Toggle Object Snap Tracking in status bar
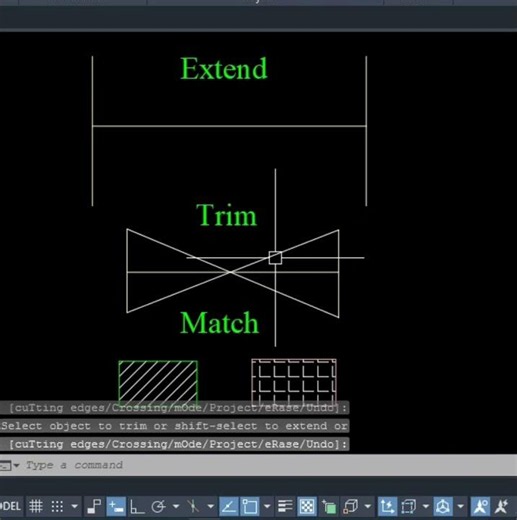Image resolution: width=517 pixels, height=520 pixels. tap(229, 507)
